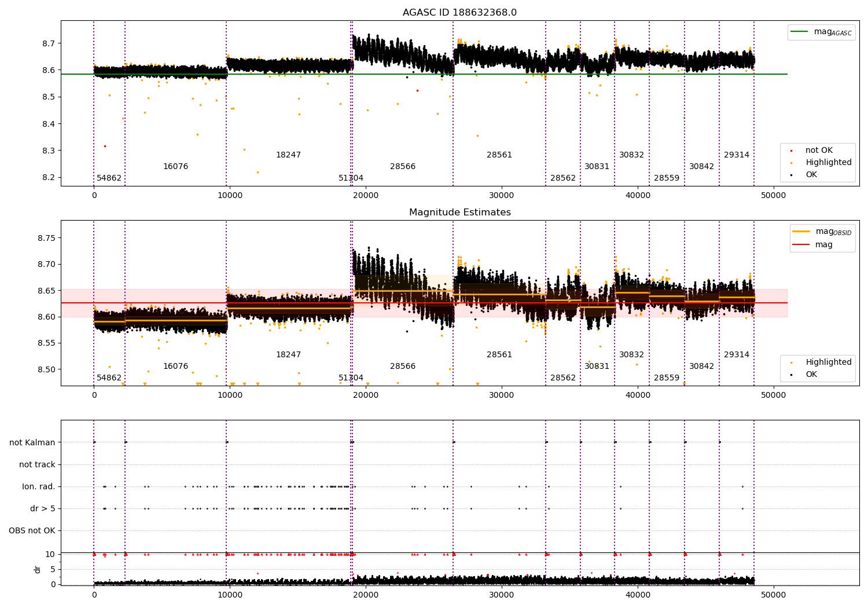Screen dimensions: 868x608
Task: Click the 8.55 y-axis tick label
Action: click(46, 343)
